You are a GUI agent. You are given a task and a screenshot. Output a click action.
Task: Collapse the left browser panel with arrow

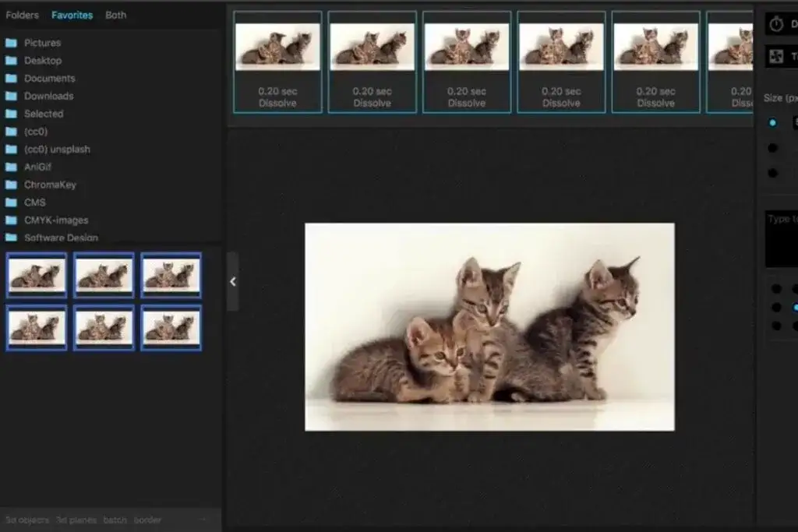click(x=232, y=282)
